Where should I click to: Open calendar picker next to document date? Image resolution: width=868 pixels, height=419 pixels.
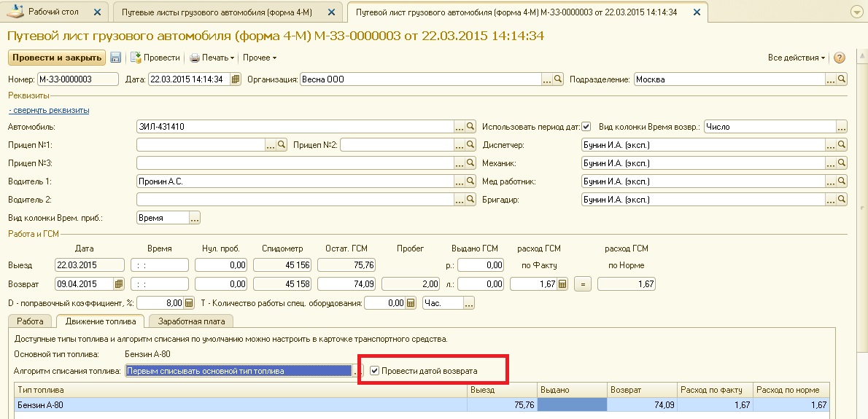pos(236,79)
